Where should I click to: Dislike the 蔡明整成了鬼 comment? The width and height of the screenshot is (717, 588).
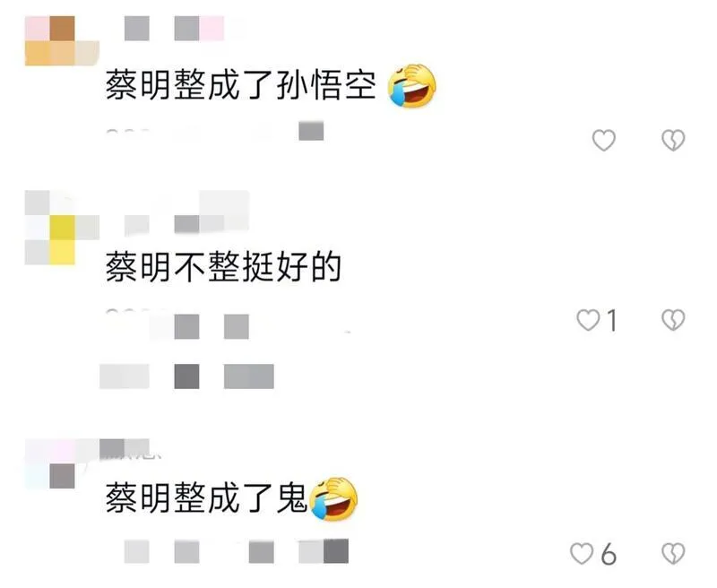coord(673,554)
